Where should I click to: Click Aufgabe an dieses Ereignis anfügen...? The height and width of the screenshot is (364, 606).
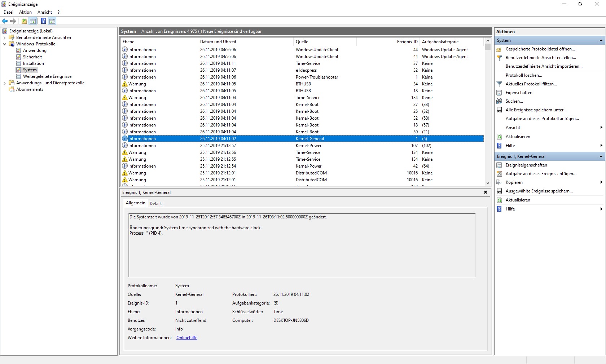coord(541,174)
